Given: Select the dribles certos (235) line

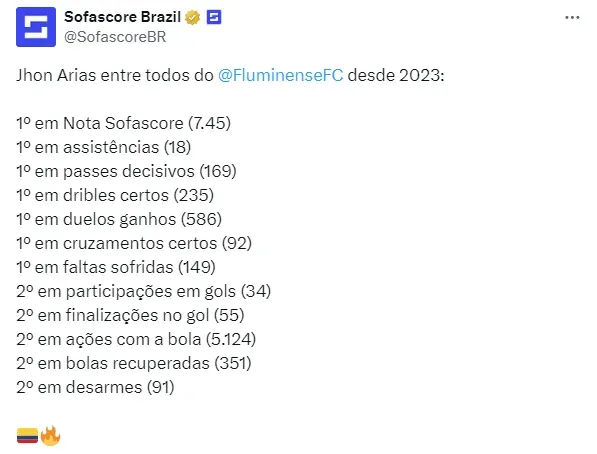Looking at the screenshot, I should point(115,195).
